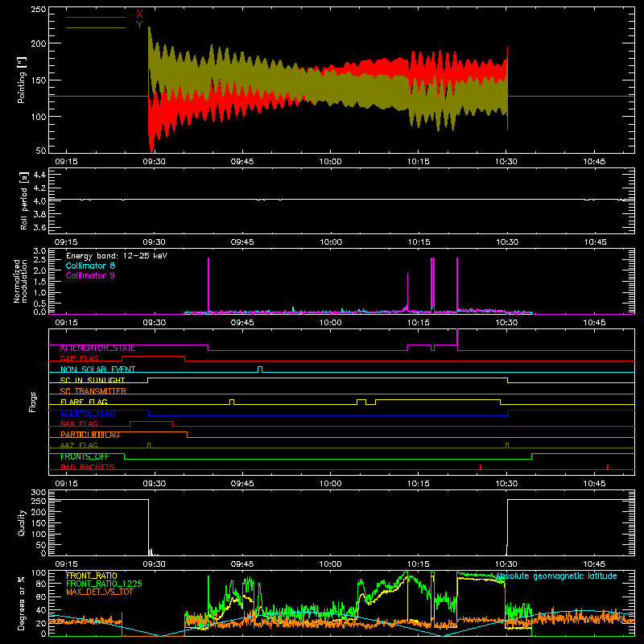Click the "80" tick on the Degrees axis
This screenshot has height=644, width=644.
click(41, 584)
